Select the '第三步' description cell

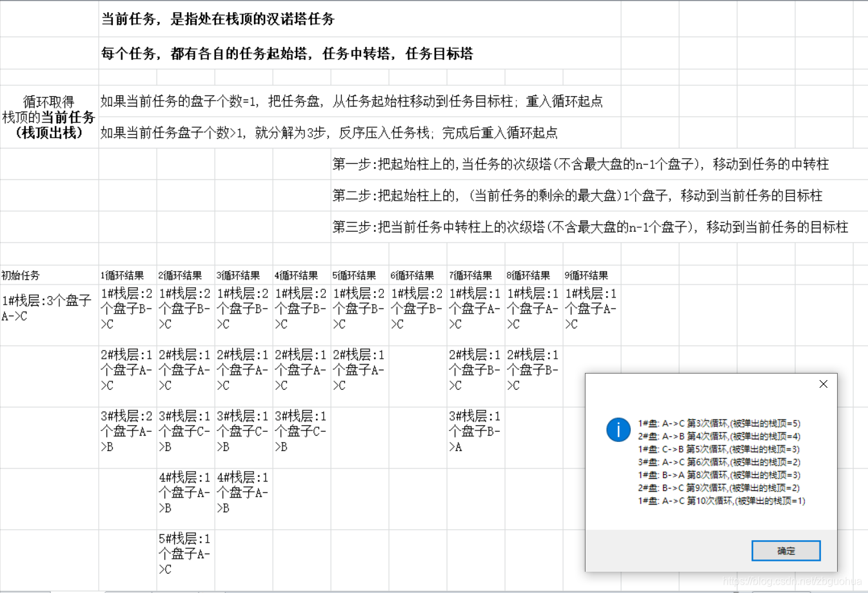coord(599,227)
